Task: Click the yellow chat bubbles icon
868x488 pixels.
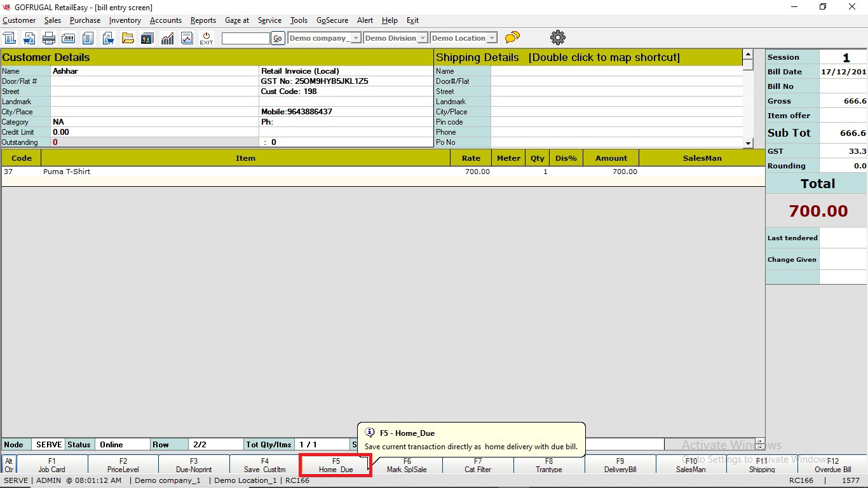Action: [512, 38]
